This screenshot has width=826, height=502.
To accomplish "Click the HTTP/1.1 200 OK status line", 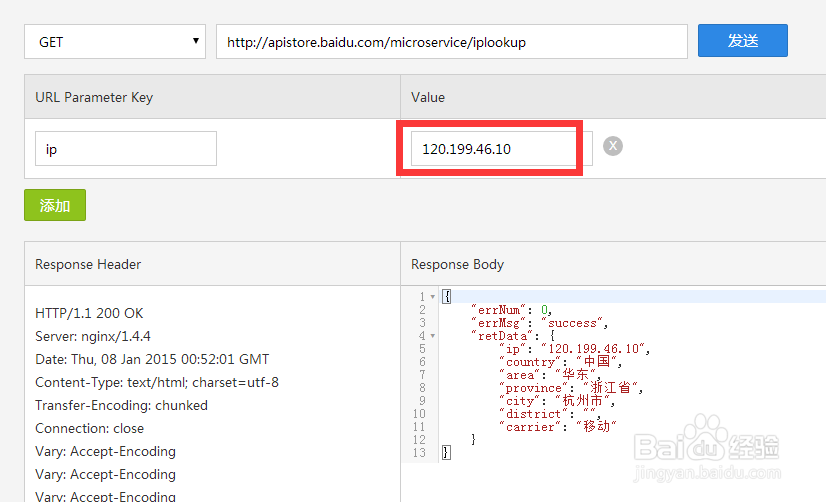I will [89, 313].
